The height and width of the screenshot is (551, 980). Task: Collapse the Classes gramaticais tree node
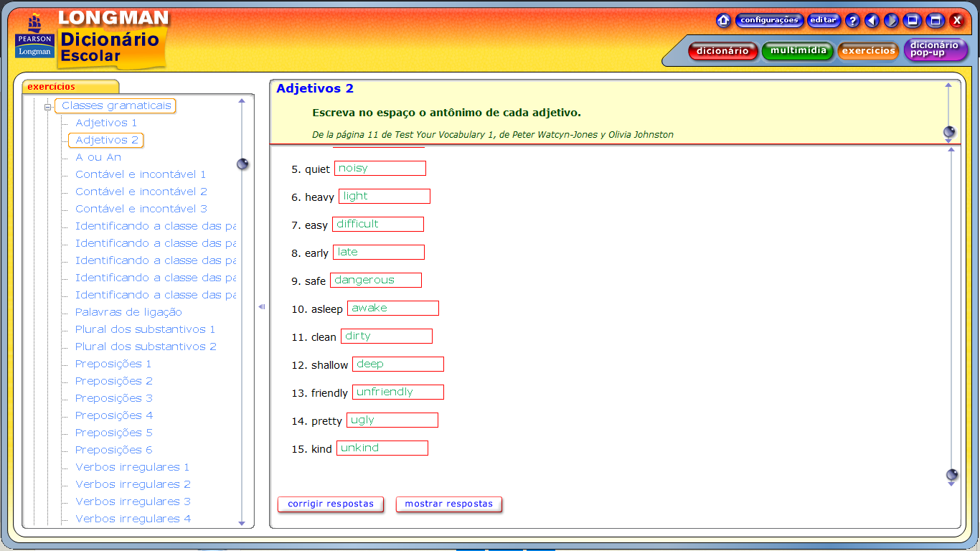(47, 107)
